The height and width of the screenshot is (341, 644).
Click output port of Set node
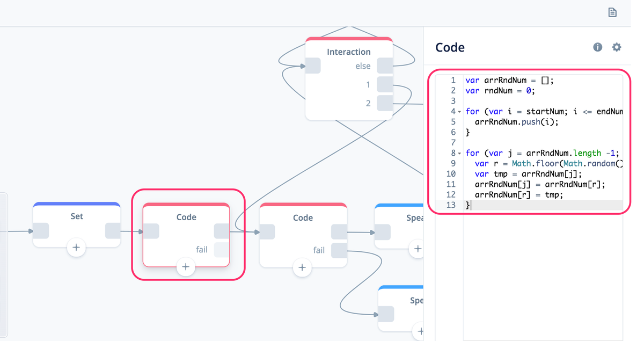[x=113, y=231]
